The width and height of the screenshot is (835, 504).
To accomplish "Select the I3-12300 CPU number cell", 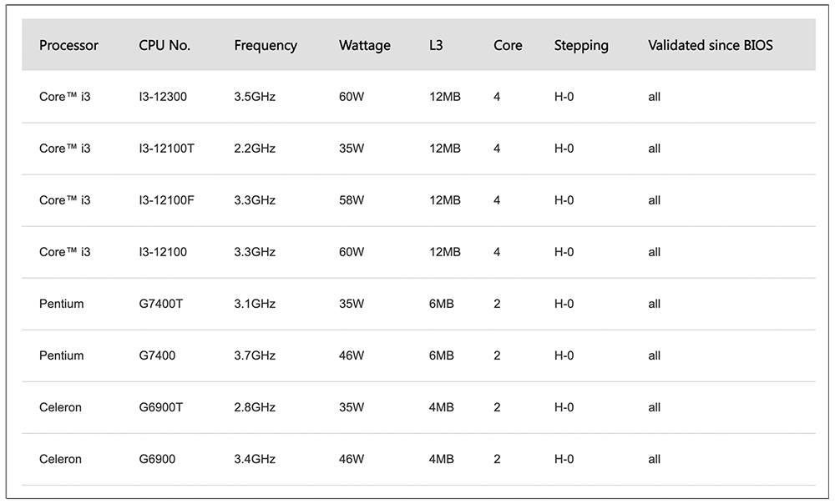I will 163,97.
